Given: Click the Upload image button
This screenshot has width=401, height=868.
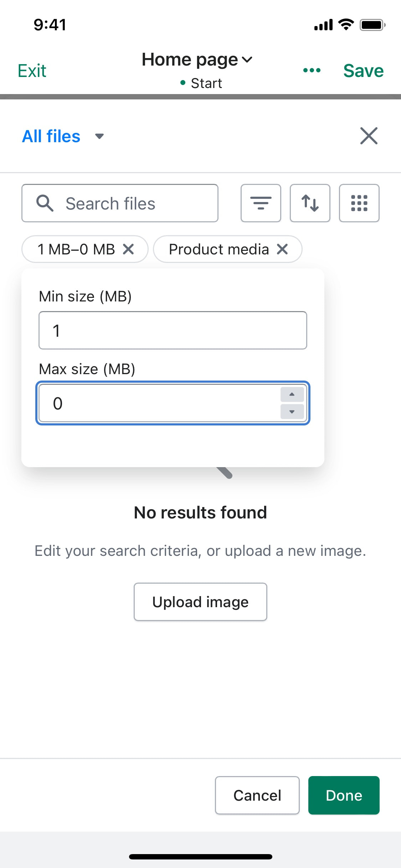Looking at the screenshot, I should pos(200,602).
